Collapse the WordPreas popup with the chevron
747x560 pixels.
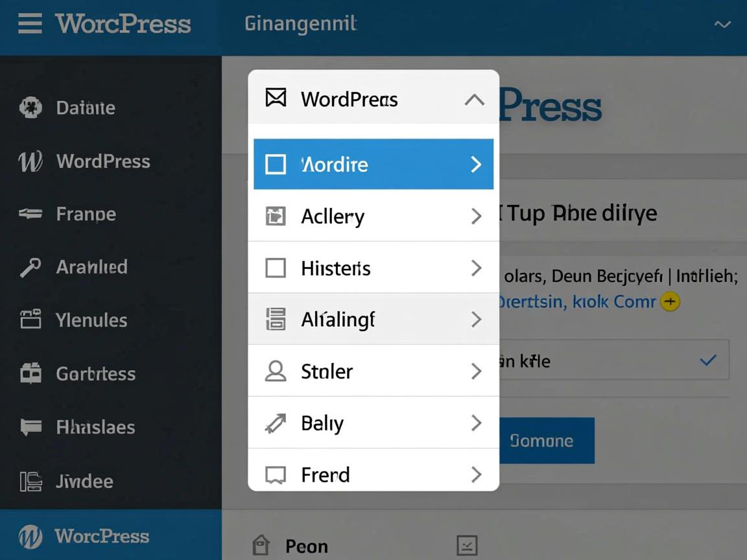(x=475, y=99)
